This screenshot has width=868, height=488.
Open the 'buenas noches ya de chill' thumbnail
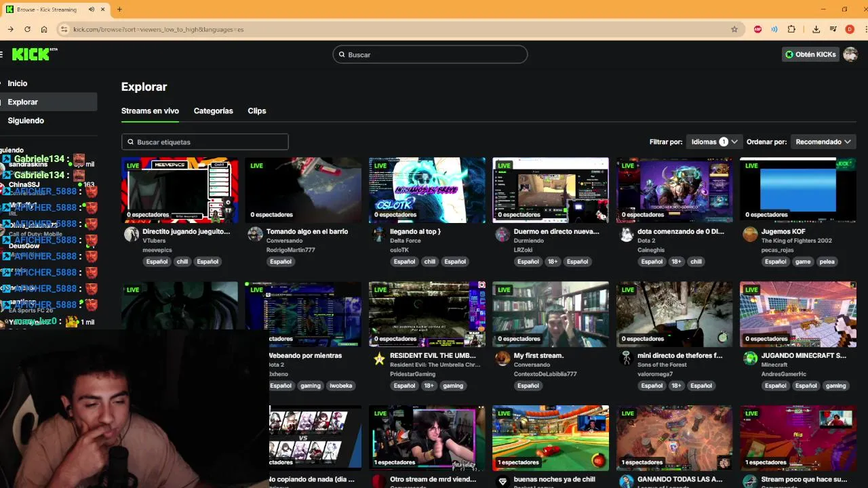click(551, 438)
